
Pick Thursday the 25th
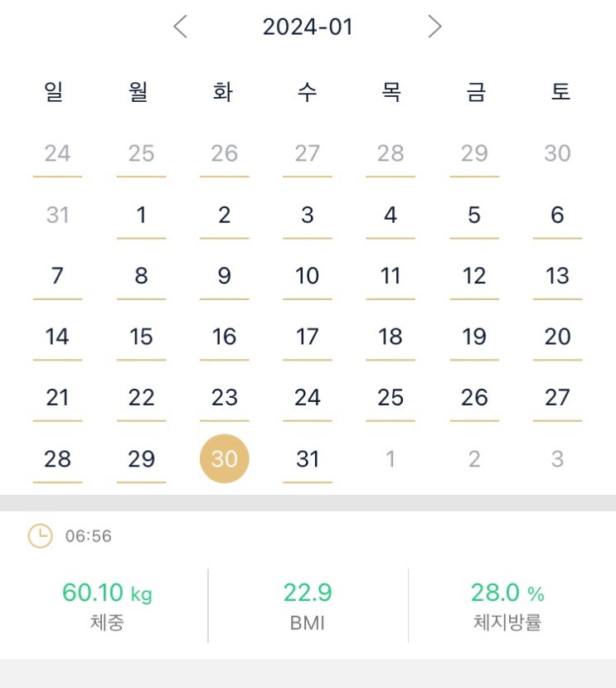[x=390, y=398]
